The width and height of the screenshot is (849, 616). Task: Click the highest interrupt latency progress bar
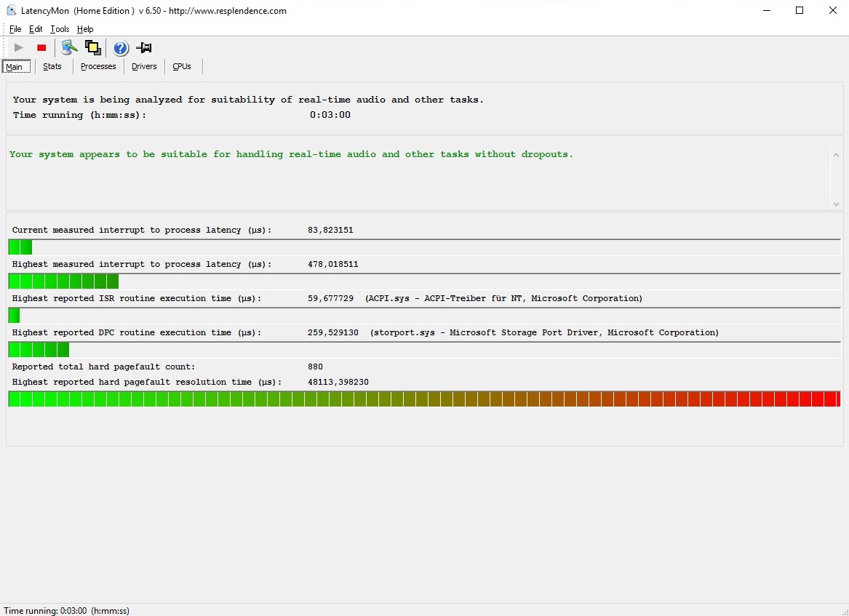(x=425, y=281)
